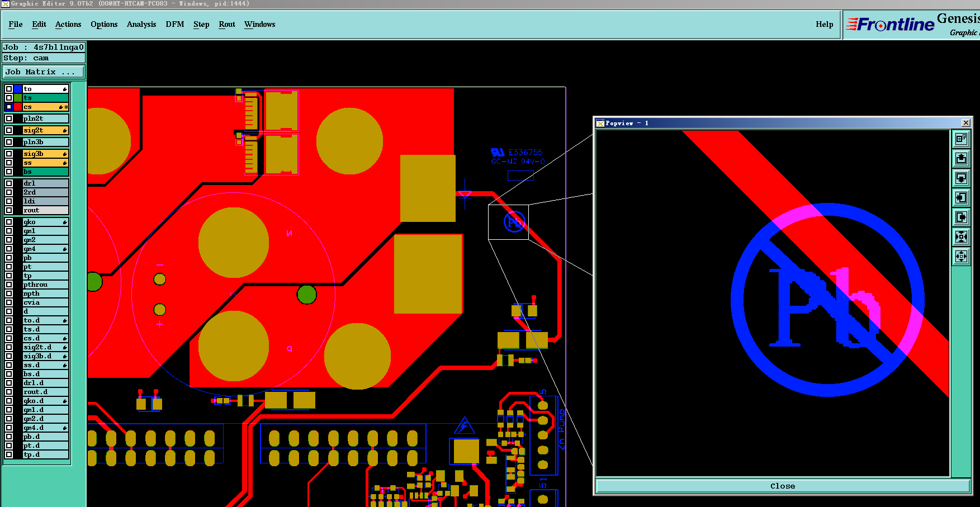Select the 'bs' layer name
Screen dimensions: 980x507
45,172
